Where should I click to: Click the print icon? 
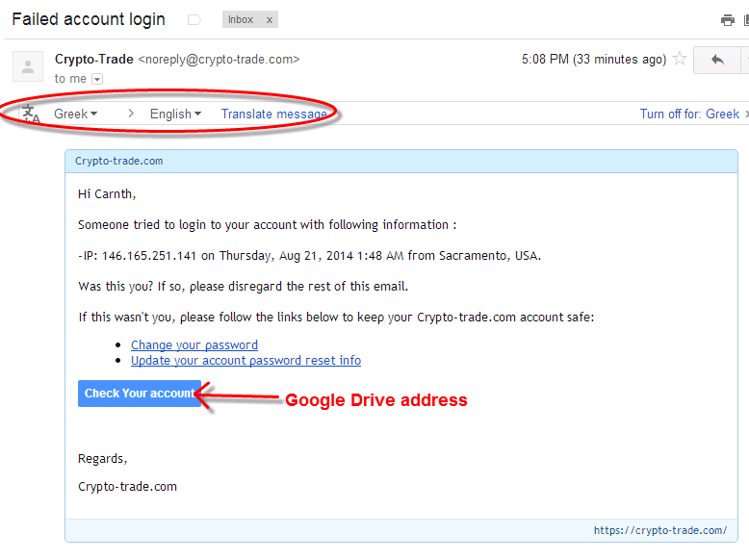727,20
